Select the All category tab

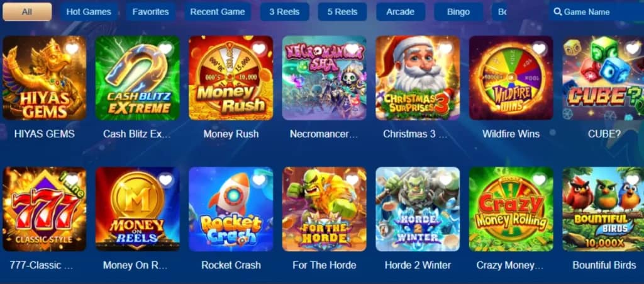(27, 12)
